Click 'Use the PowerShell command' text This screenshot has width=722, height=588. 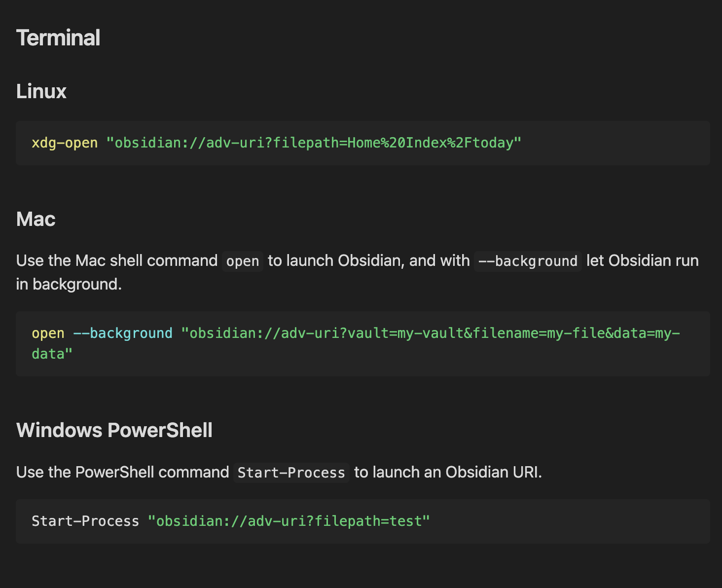pos(122,472)
